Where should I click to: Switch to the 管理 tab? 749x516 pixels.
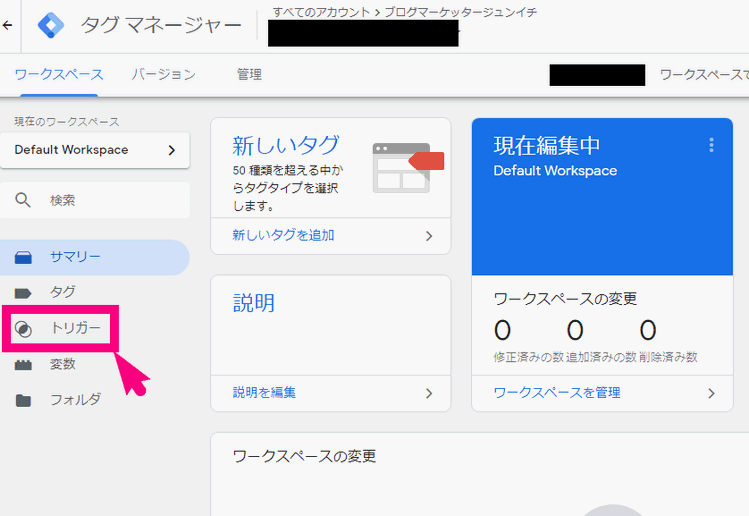point(249,75)
